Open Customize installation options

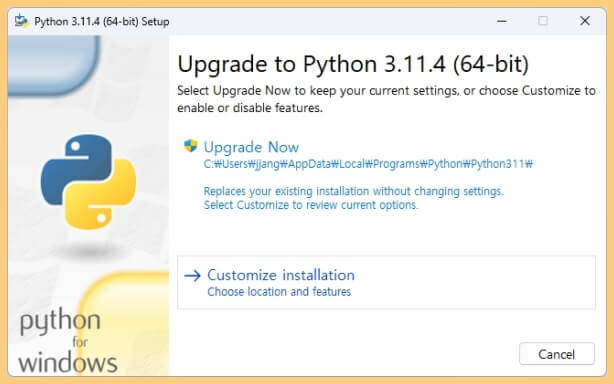pos(386,282)
